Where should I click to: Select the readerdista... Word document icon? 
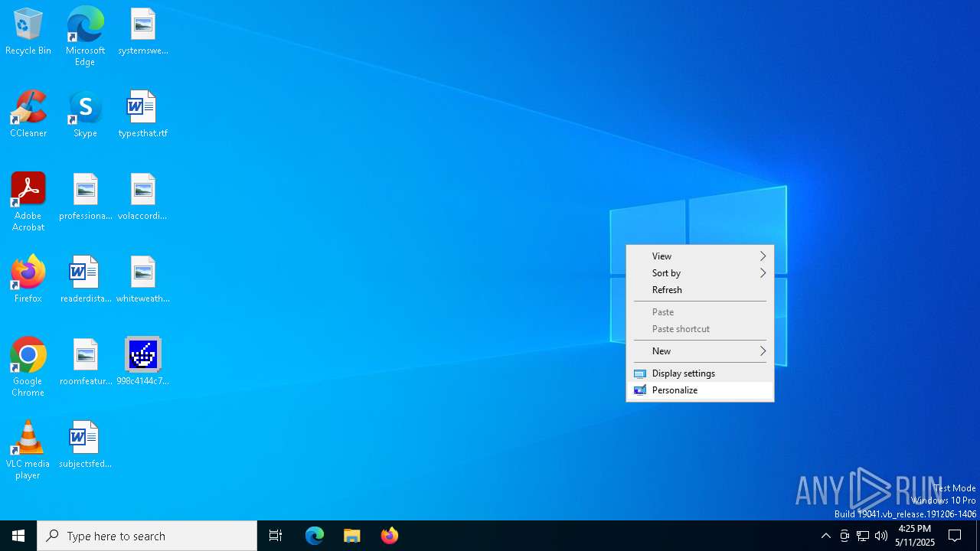click(x=86, y=280)
